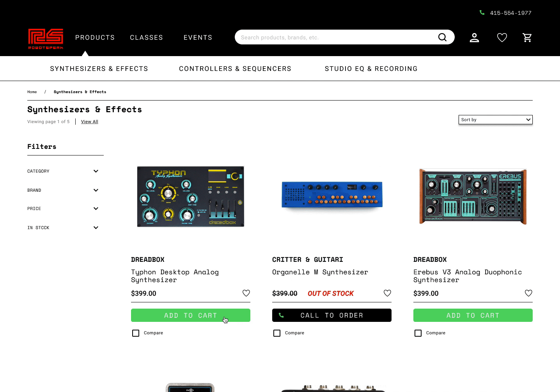Go to Controllers & Sequencers category
This screenshot has width=560, height=392.
point(235,69)
